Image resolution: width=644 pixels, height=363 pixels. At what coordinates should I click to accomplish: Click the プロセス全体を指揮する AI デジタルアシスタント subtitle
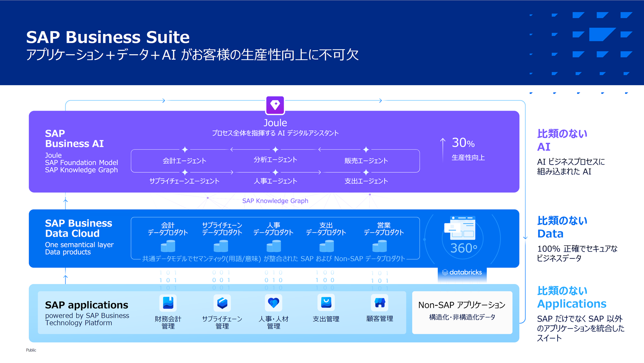coord(275,133)
